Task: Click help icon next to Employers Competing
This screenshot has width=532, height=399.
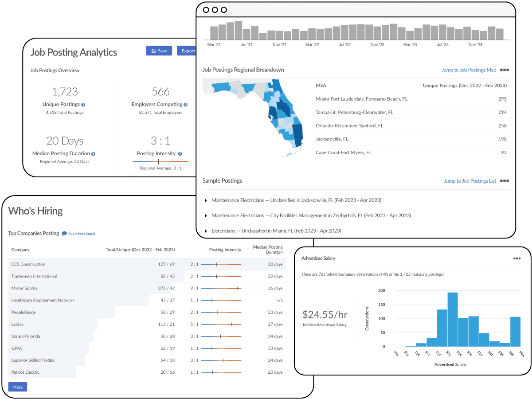Action: tap(185, 105)
